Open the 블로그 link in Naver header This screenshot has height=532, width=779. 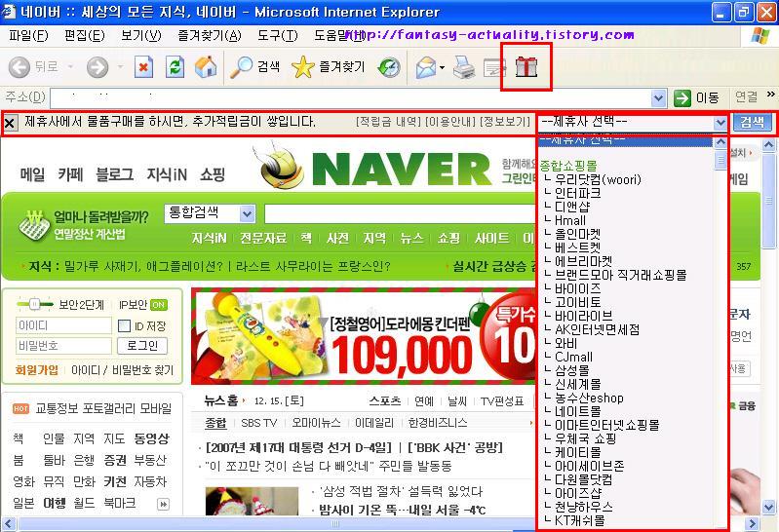pos(114,174)
